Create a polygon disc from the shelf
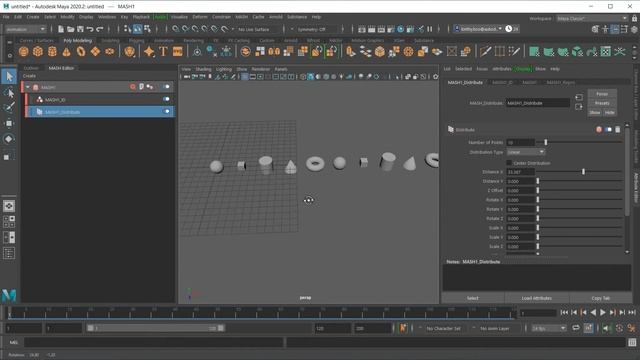This screenshot has height=360, width=640. 109,51
